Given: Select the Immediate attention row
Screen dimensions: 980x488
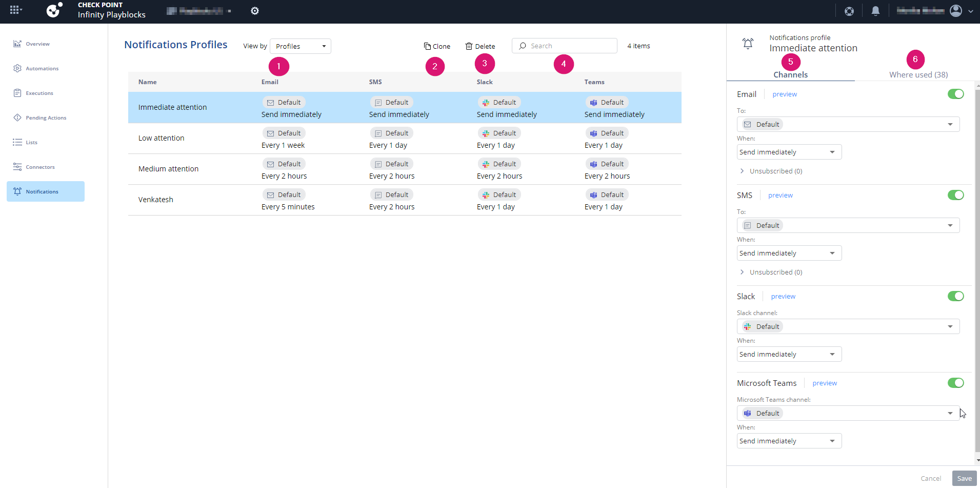Looking at the screenshot, I should click(x=405, y=107).
